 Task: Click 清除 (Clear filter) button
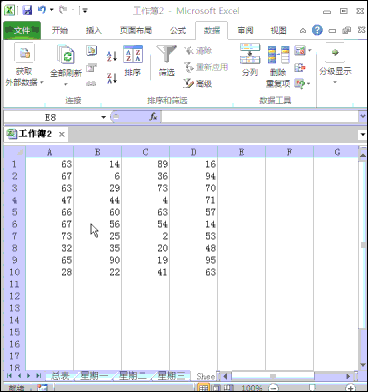[x=198, y=51]
